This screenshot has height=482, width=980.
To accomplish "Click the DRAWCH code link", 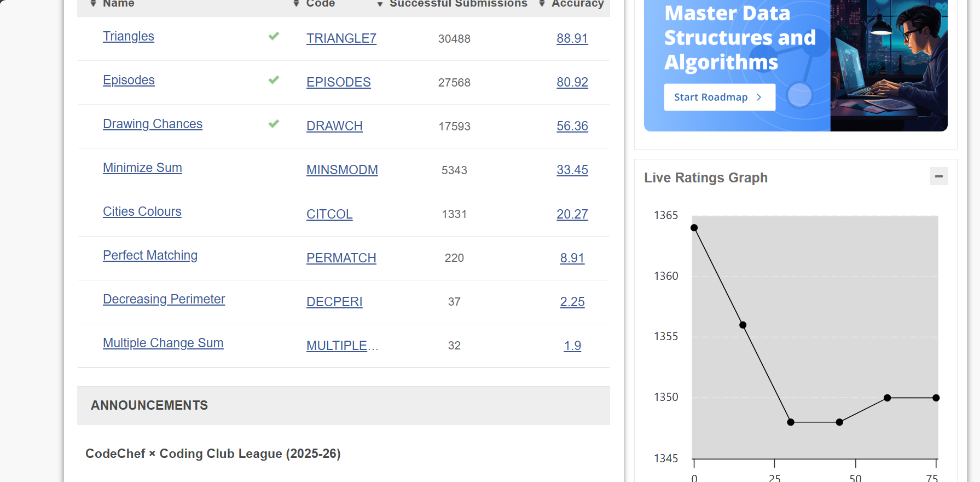I will click(334, 126).
